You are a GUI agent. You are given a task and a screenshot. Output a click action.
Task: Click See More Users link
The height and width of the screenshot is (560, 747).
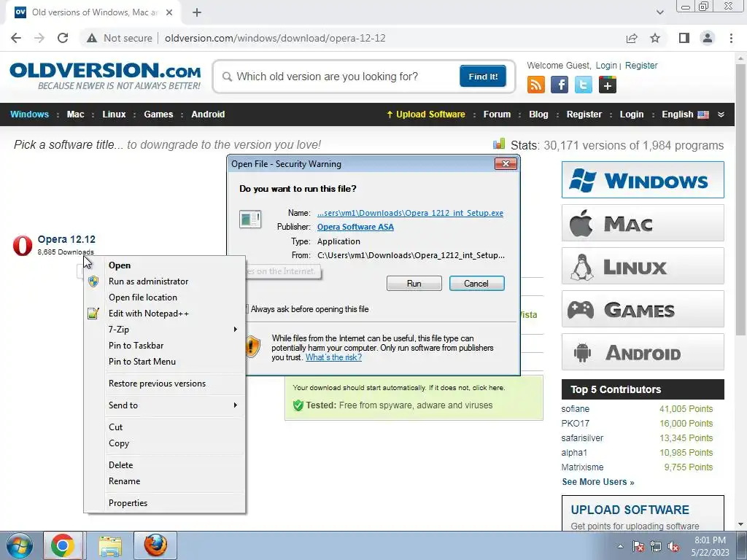coord(598,482)
